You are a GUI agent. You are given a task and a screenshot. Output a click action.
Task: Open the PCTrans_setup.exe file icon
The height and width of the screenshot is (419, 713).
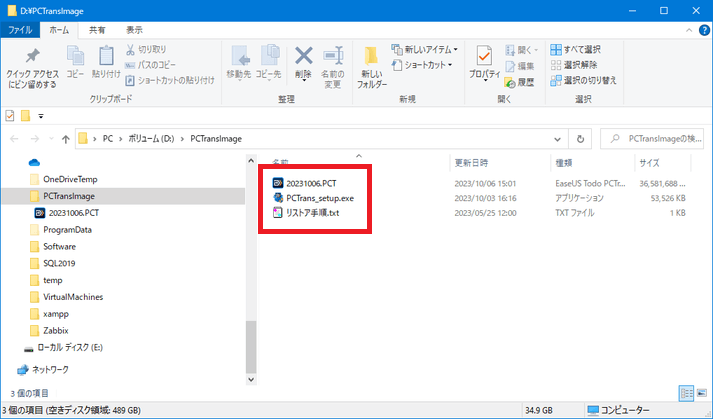point(278,198)
